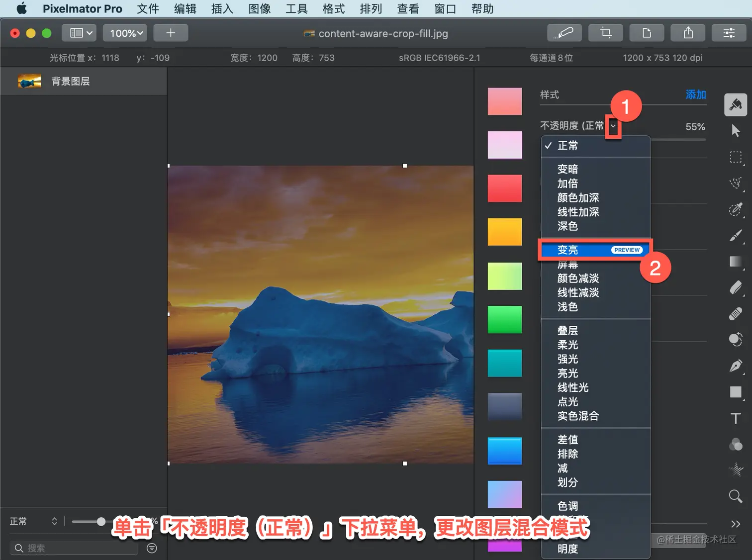Open the 工具 menu
Image resolution: width=752 pixels, height=560 pixels.
pyautogui.click(x=296, y=8)
